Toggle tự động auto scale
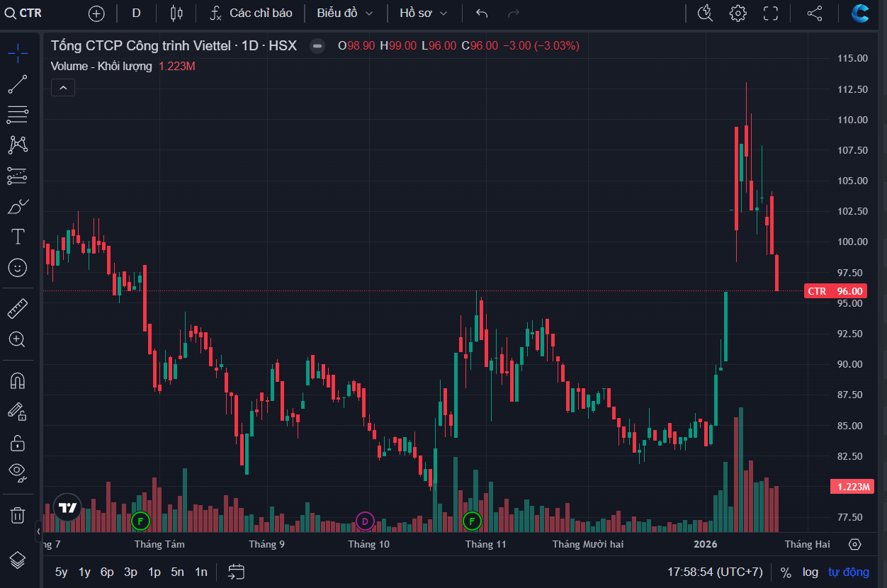Image resolution: width=887 pixels, height=588 pixels. tap(848, 572)
